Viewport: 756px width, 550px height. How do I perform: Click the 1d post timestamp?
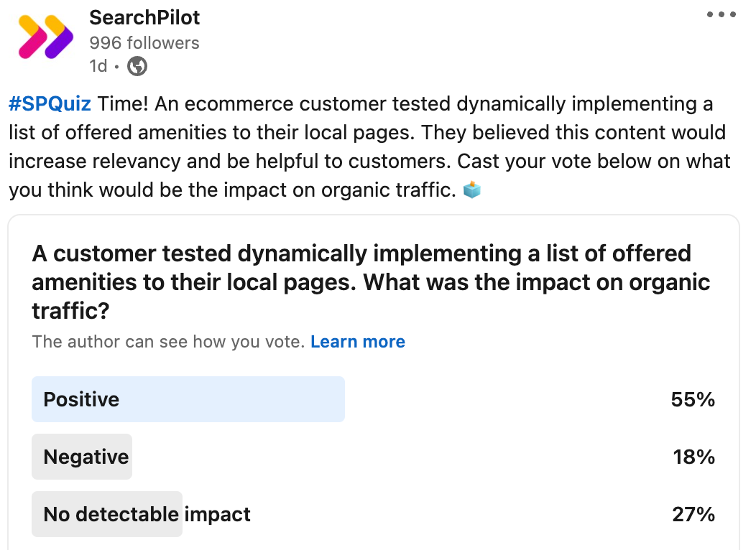coord(98,66)
